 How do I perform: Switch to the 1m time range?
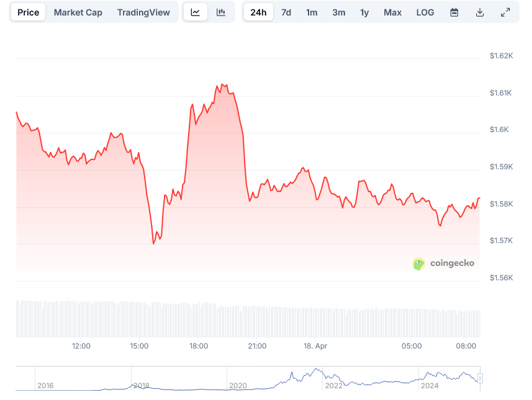[x=312, y=12]
